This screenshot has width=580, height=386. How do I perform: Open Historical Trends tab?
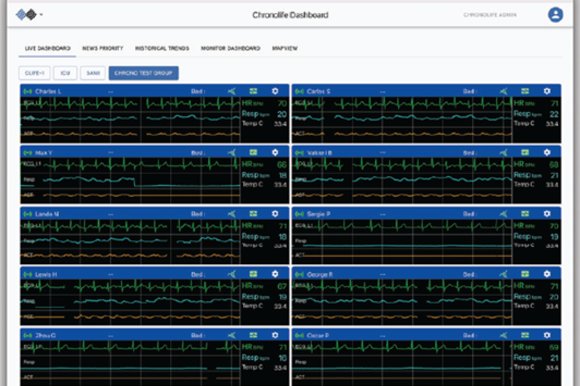coord(162,48)
